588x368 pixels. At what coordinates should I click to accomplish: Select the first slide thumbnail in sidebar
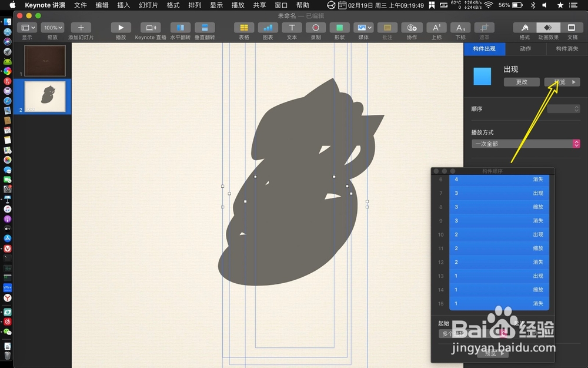[x=44, y=61]
